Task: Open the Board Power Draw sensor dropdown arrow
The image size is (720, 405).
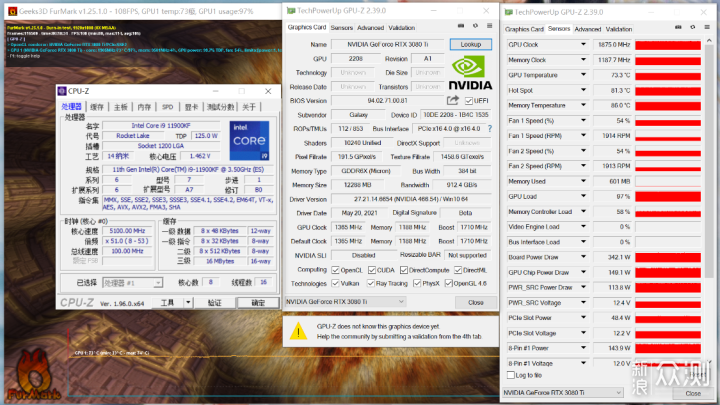Action: (x=583, y=257)
